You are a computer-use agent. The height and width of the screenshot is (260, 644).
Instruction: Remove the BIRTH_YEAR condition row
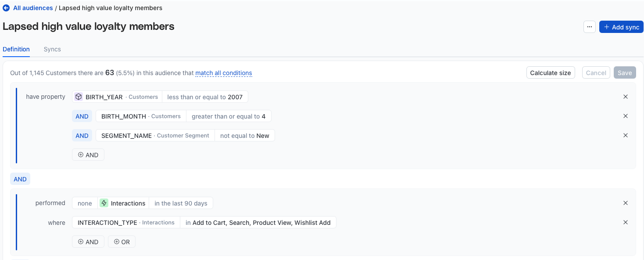[626, 97]
